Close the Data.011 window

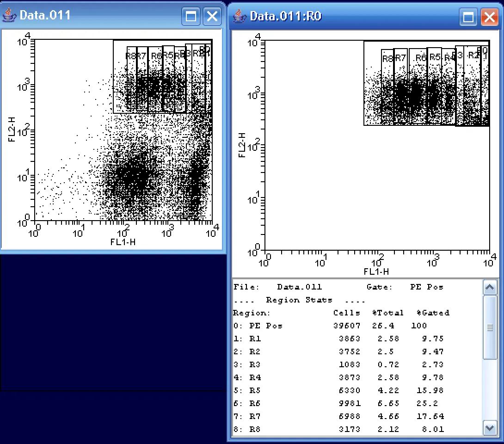pyautogui.click(x=212, y=16)
